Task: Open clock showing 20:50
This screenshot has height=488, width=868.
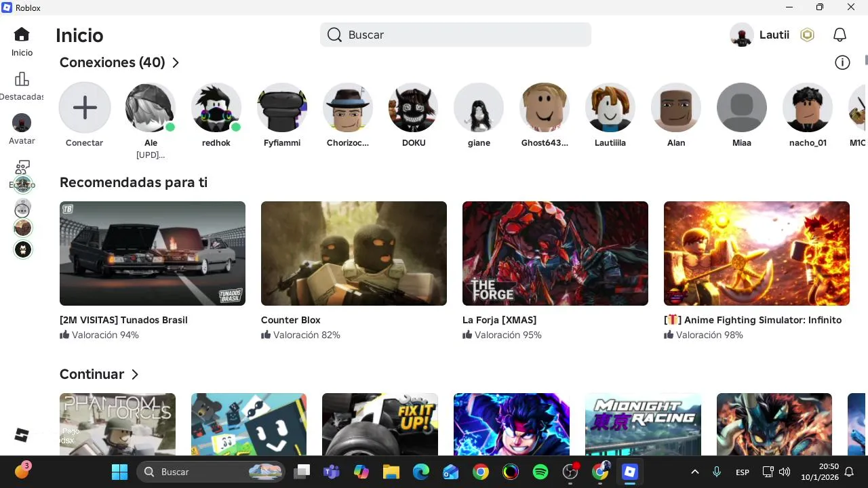Action: (x=820, y=472)
